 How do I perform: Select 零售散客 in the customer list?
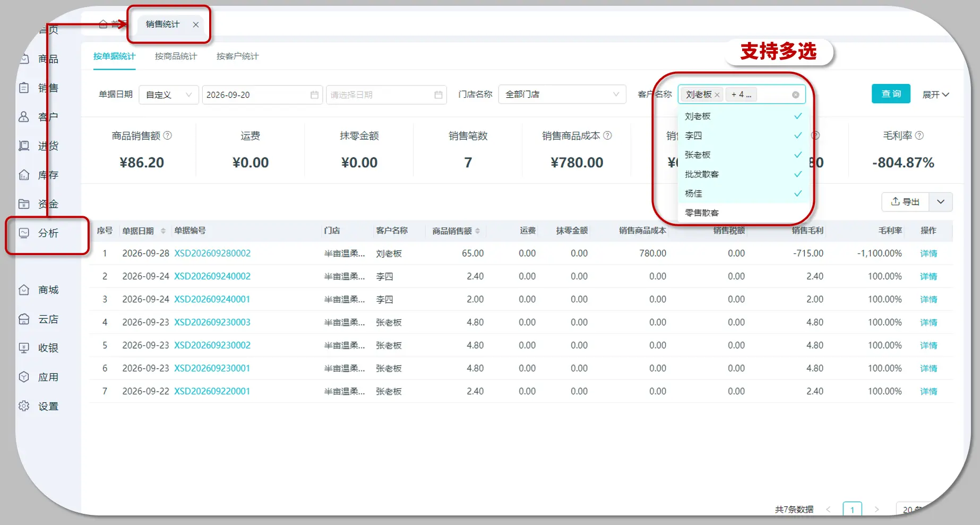coord(743,213)
